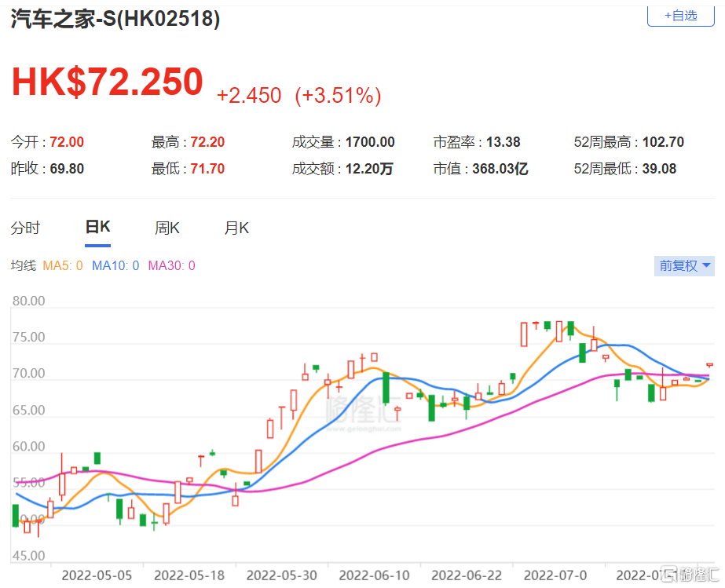Click the 2022-06-10 date axis label
This screenshot has height=588, width=725.
pos(374,575)
